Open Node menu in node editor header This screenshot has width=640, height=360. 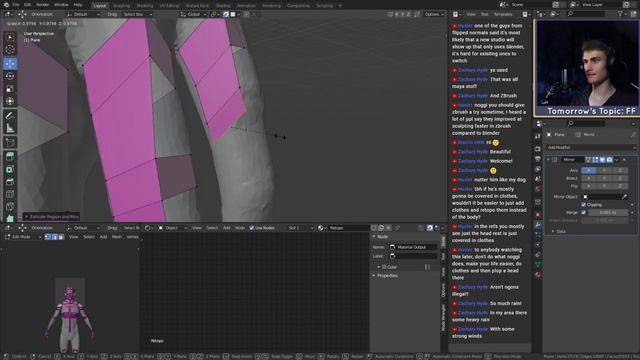pyautogui.click(x=240, y=228)
